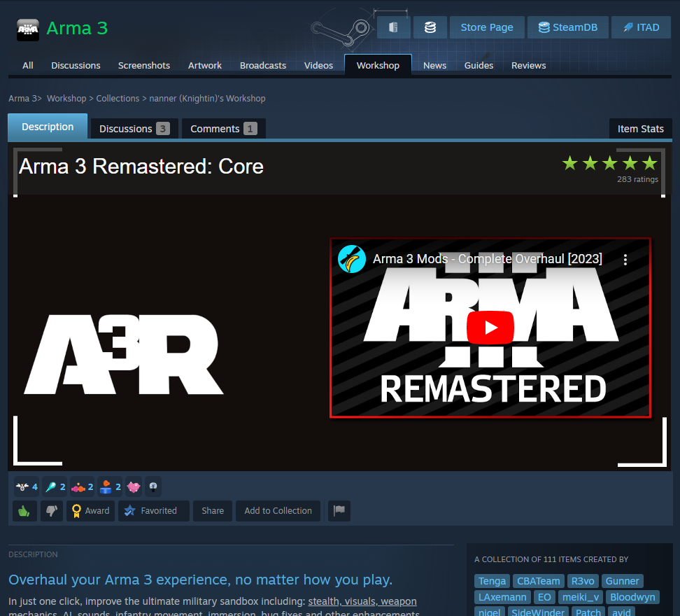The height and width of the screenshot is (616, 680).
Task: Switch to the Discussions hub tab
Action: [76, 66]
